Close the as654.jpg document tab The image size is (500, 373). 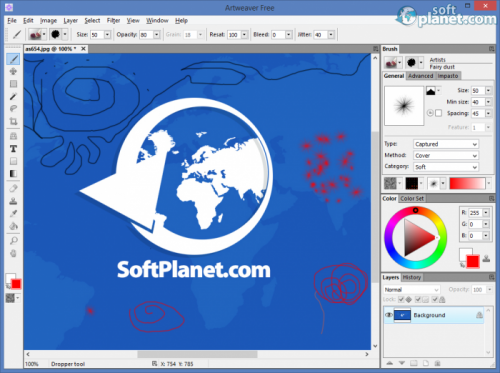pos(83,49)
